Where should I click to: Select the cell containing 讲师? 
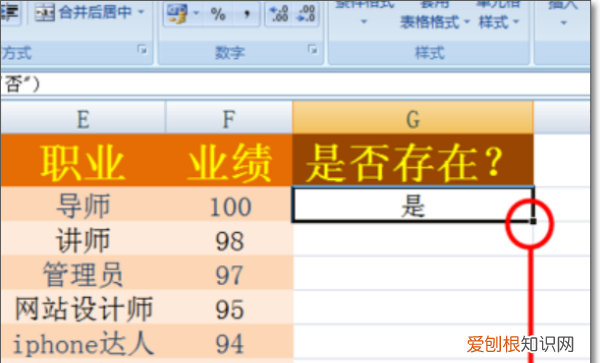(x=83, y=239)
